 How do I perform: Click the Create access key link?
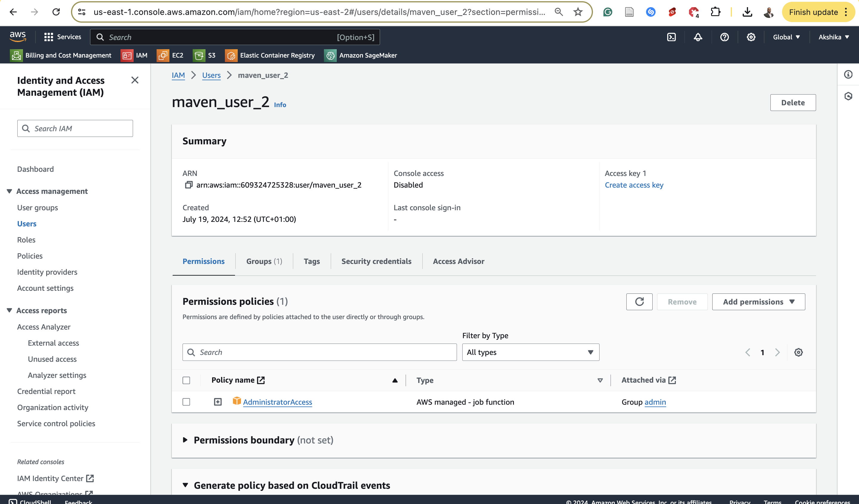pyautogui.click(x=634, y=185)
